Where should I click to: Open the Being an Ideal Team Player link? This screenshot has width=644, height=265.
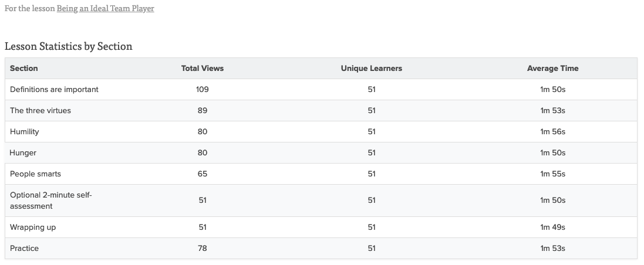(x=105, y=8)
